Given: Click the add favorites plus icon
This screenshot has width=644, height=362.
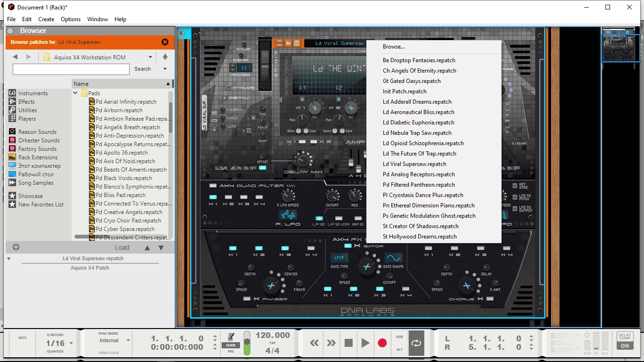Looking at the screenshot, I should coord(16,247).
